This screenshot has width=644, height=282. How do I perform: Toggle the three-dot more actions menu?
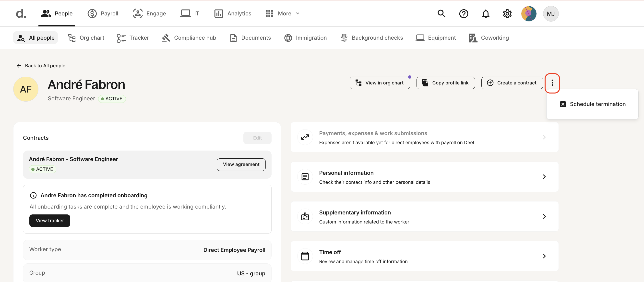click(x=552, y=83)
